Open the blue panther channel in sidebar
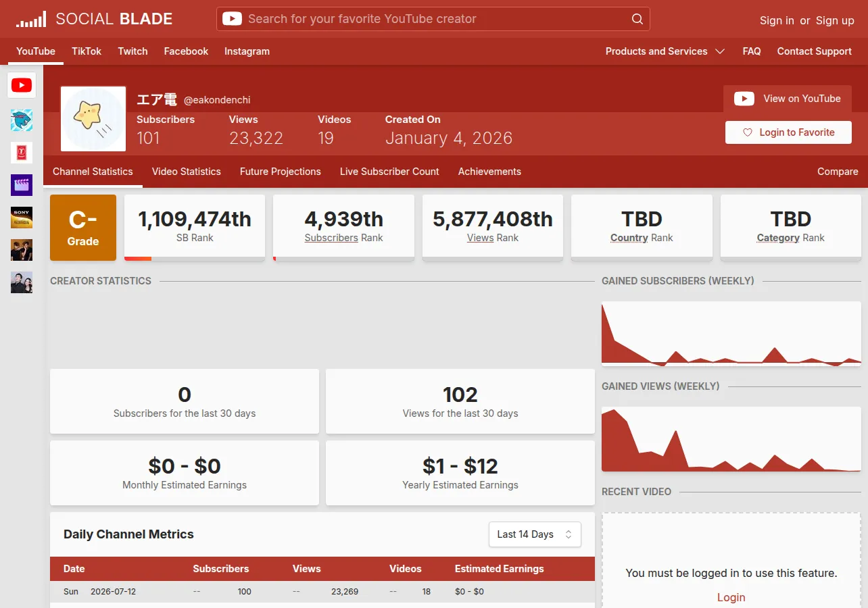This screenshot has height=608, width=868. (x=22, y=120)
